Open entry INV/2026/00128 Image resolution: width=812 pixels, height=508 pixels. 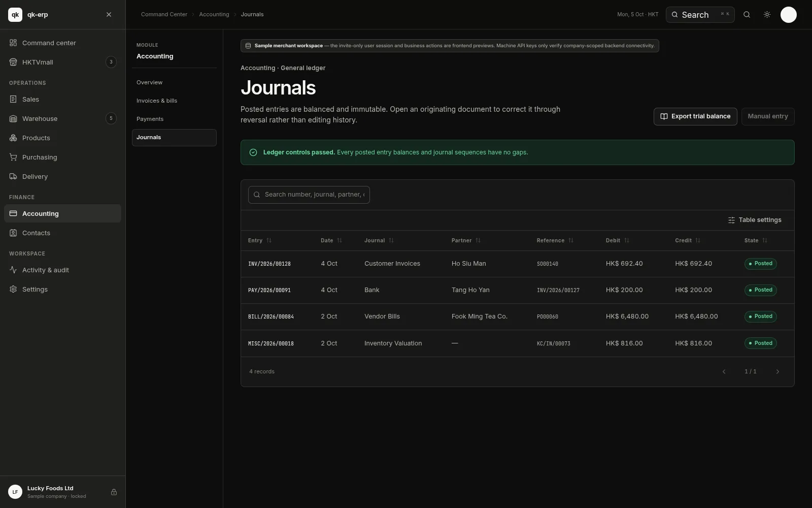(x=269, y=264)
